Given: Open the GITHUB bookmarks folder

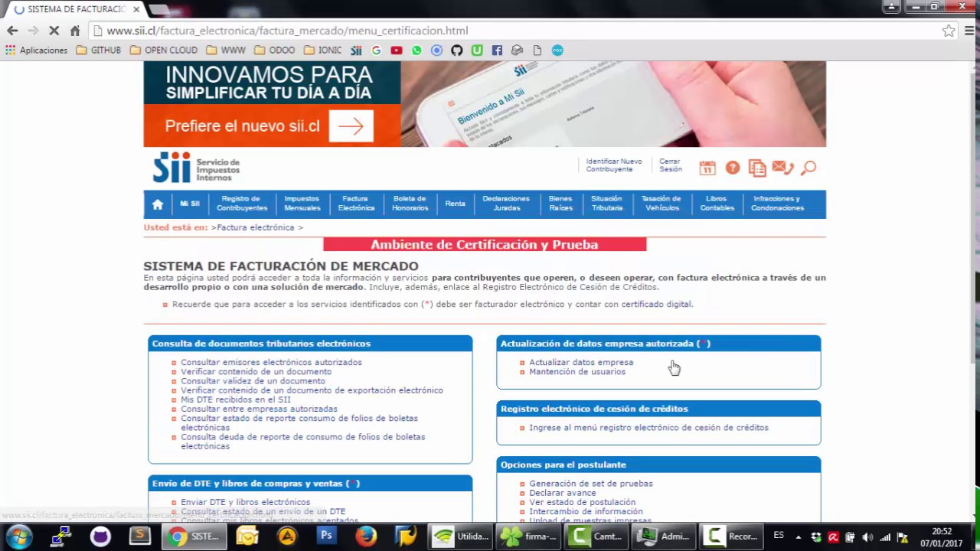Looking at the screenshot, I should coord(98,51).
